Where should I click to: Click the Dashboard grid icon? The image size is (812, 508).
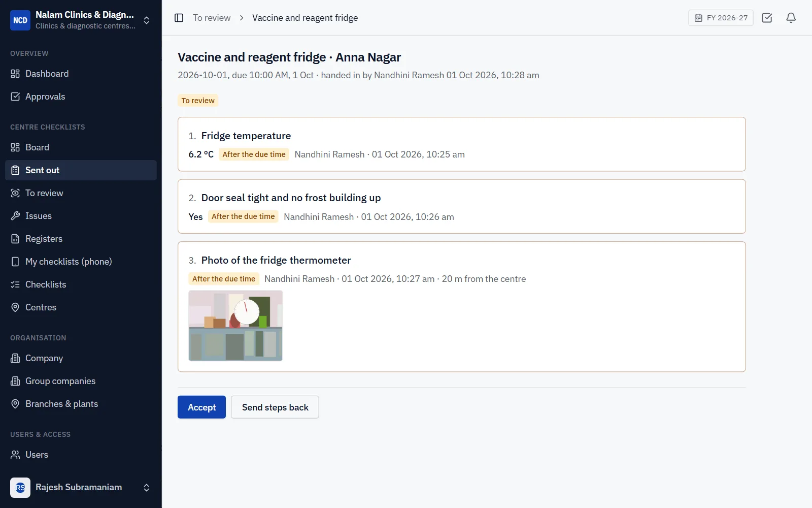(15, 74)
